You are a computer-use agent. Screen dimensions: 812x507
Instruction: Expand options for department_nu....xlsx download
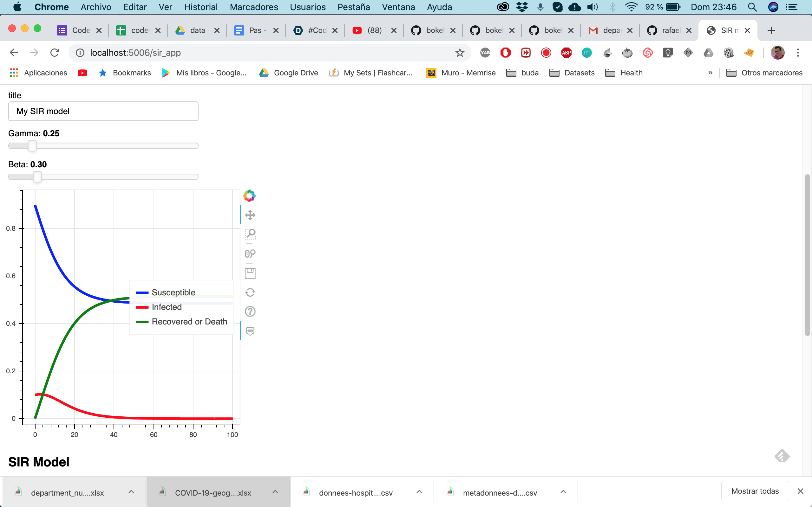click(x=131, y=492)
